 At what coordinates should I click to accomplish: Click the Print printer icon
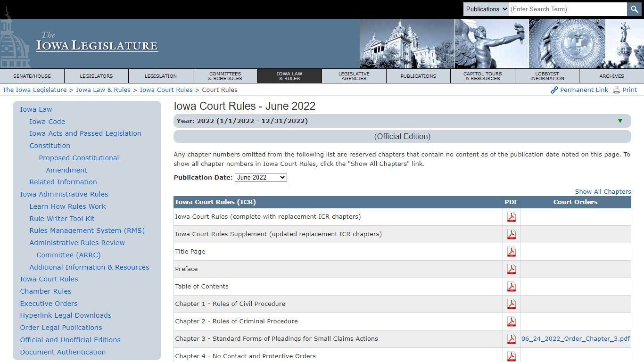pos(617,90)
